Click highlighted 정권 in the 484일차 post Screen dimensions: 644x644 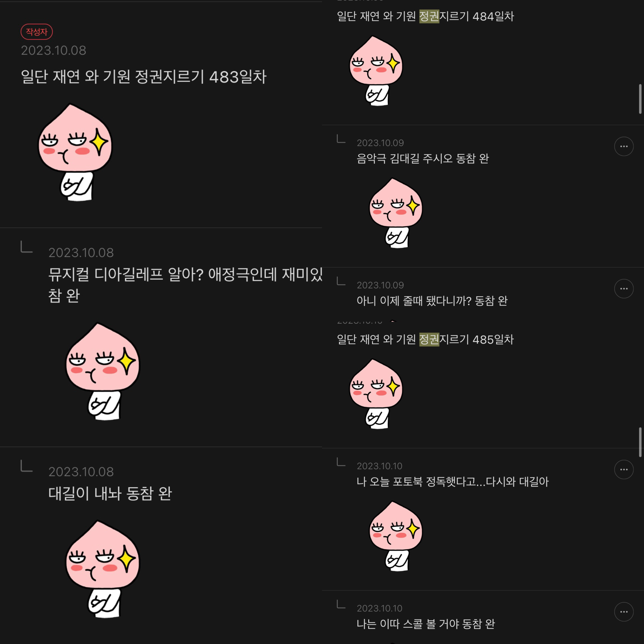pos(429,16)
